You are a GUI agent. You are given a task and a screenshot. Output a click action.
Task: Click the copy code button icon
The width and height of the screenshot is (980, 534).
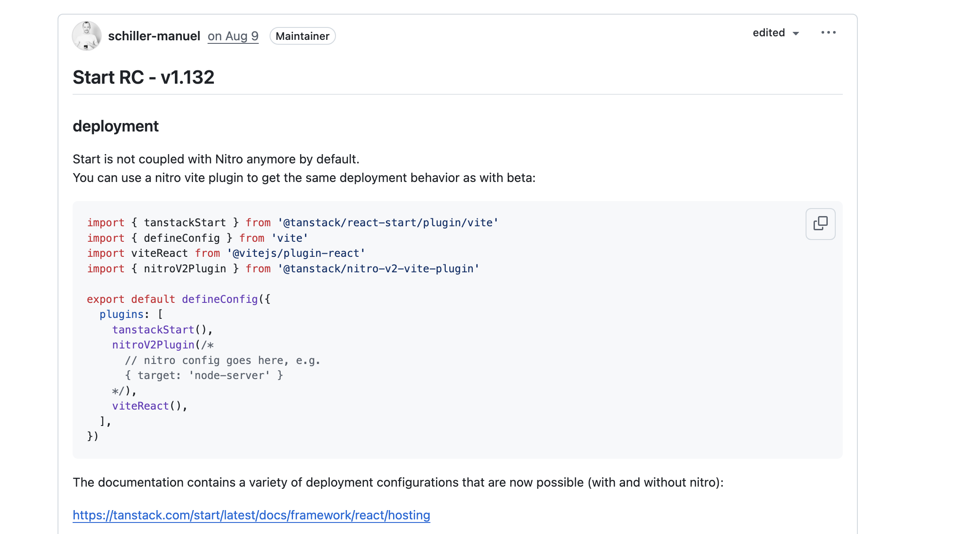(820, 224)
